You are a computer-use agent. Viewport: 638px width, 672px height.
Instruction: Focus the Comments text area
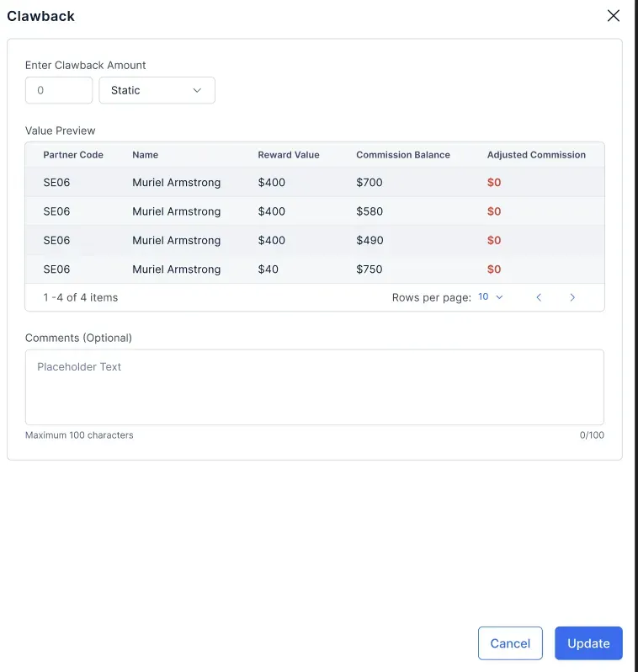click(x=315, y=387)
